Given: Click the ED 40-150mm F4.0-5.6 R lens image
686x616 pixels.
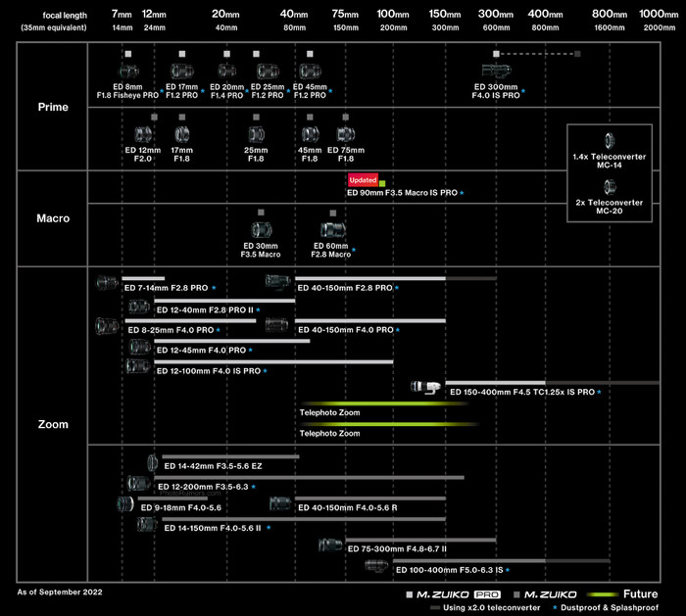Looking at the screenshot, I should [x=280, y=503].
